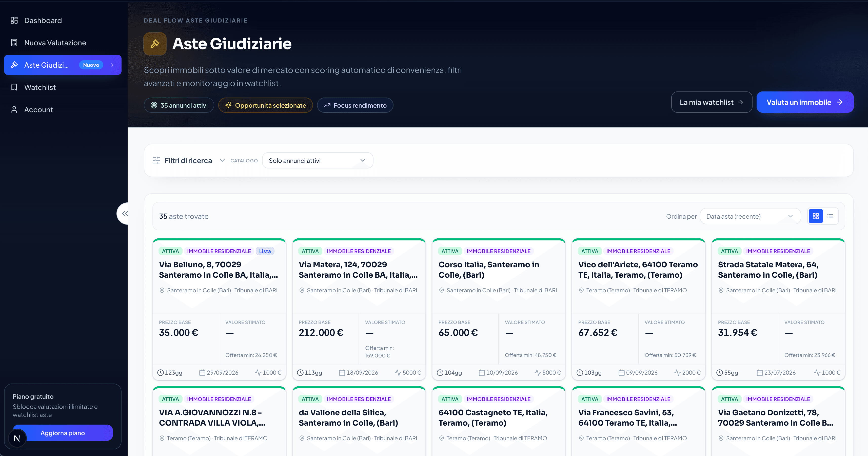This screenshot has height=456, width=868.
Task: Click Aggiorna piano button
Action: 63,433
